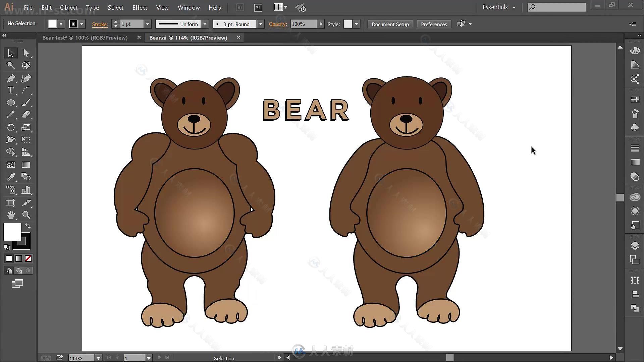This screenshot has height=362, width=644.
Task: Set paint mode to Gradient
Action: (x=19, y=258)
